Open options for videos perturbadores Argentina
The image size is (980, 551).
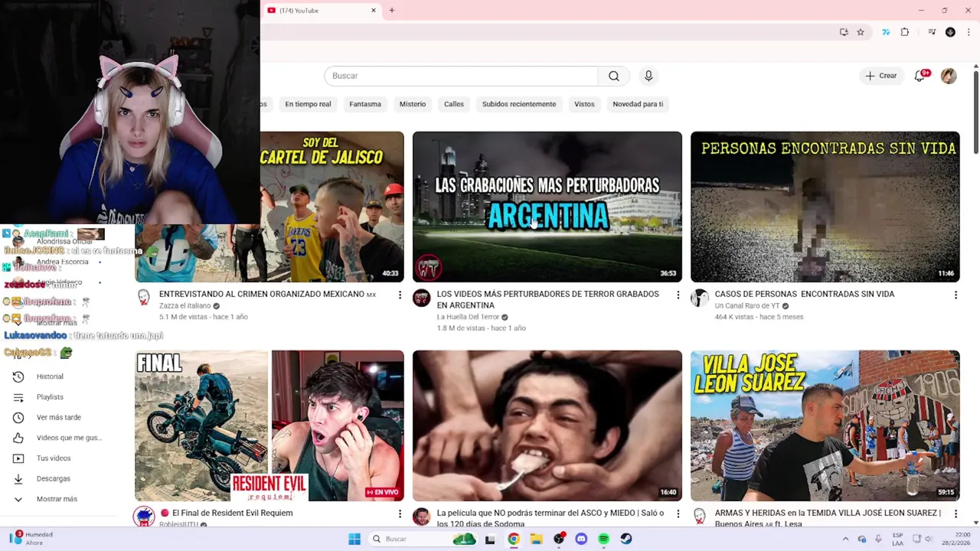[x=678, y=295]
